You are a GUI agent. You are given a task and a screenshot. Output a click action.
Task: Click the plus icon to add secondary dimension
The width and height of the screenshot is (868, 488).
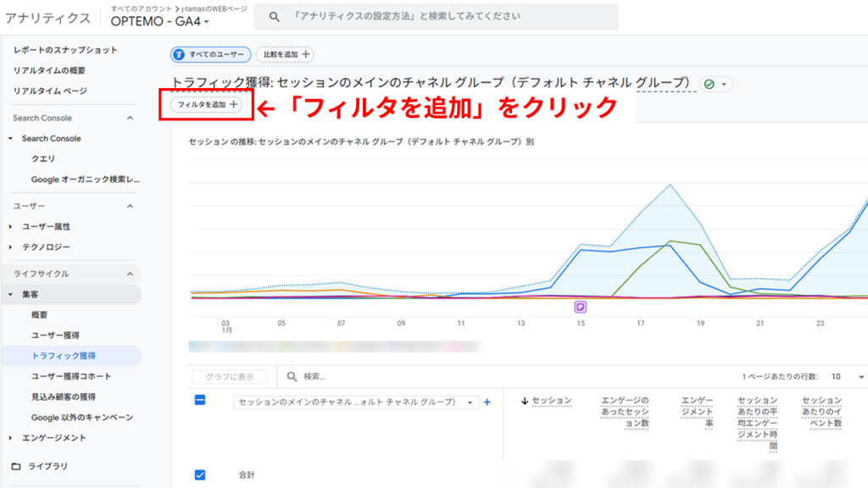tap(487, 402)
